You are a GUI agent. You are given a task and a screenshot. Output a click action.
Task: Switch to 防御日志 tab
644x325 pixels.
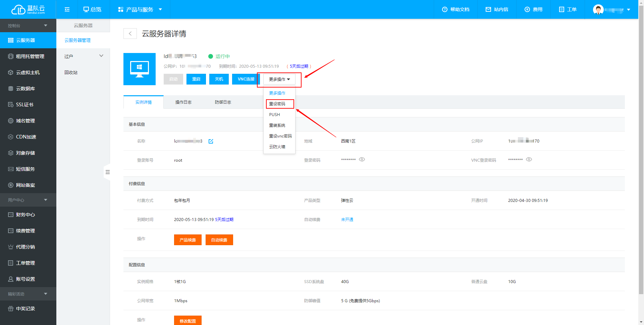223,102
